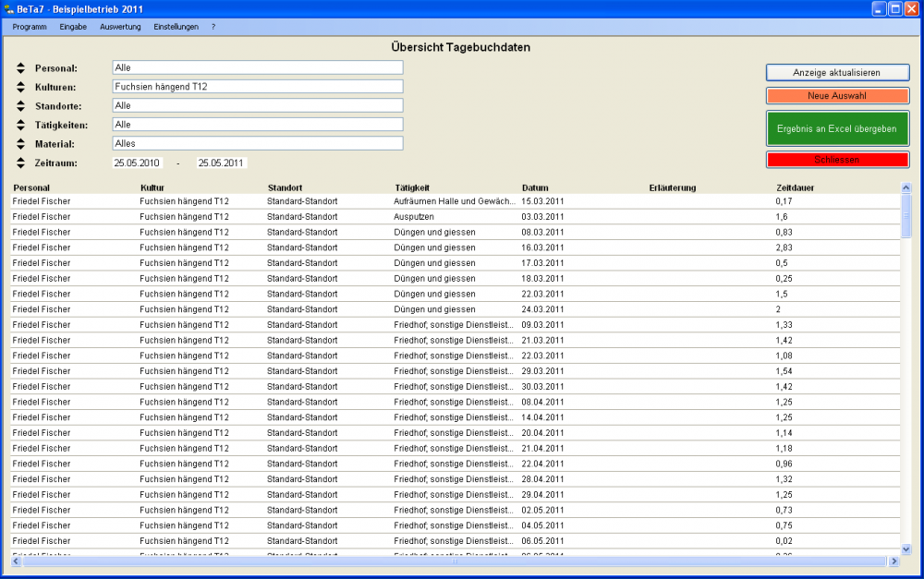Click the green Ergebnis an Excel übergeben button

point(837,128)
